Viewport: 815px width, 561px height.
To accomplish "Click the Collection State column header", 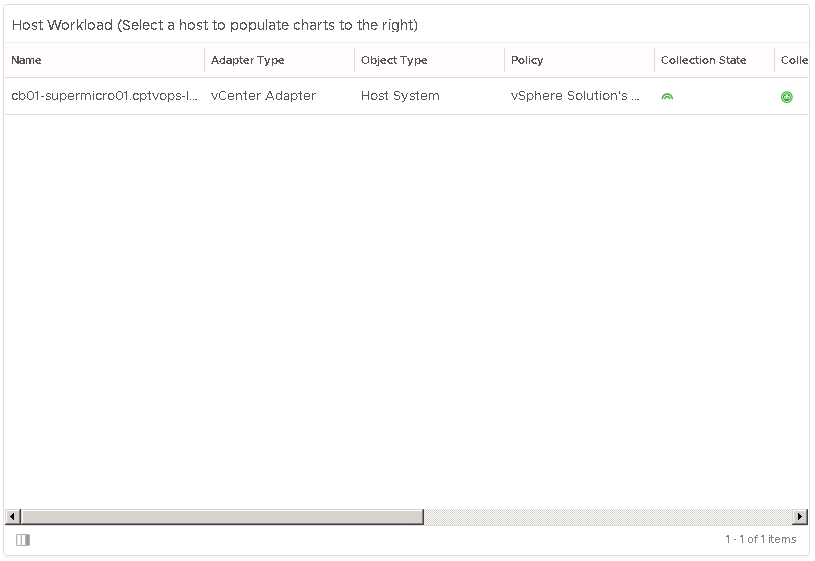I will (703, 60).
